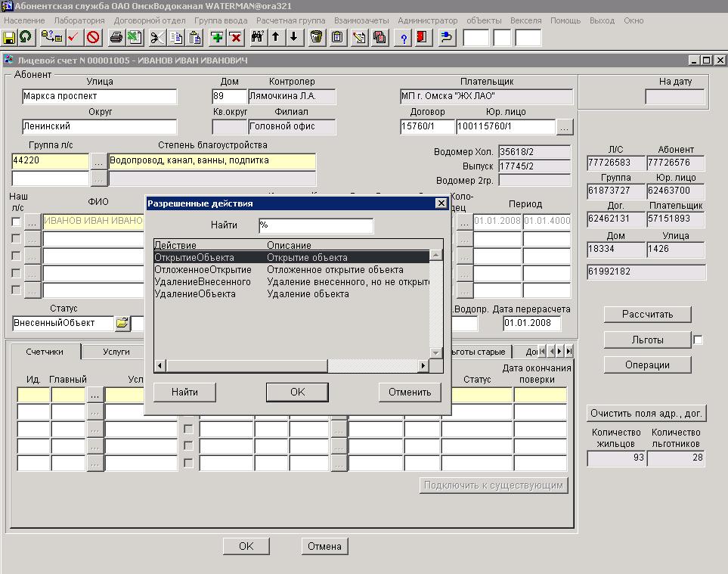
Task: Click the printer icon in toolbar
Action: pos(116,37)
